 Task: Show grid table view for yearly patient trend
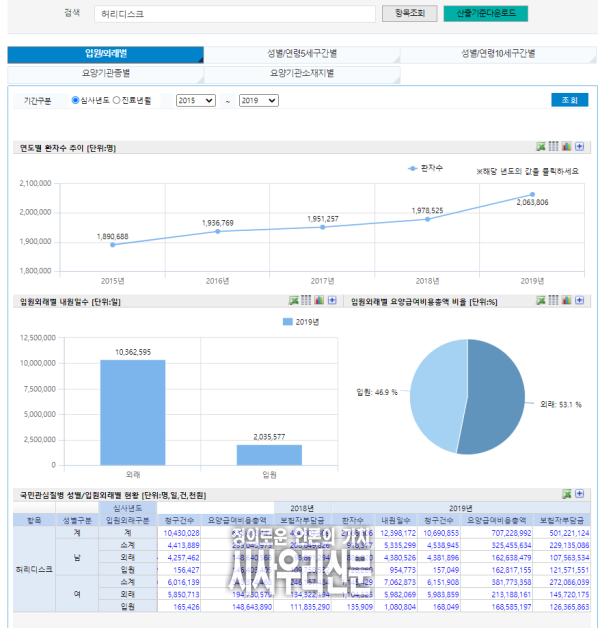pyautogui.click(x=554, y=147)
